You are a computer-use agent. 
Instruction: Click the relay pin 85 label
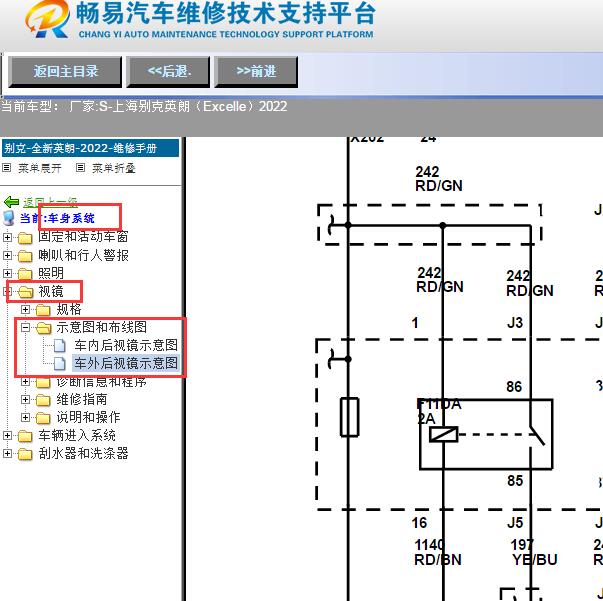(x=515, y=481)
